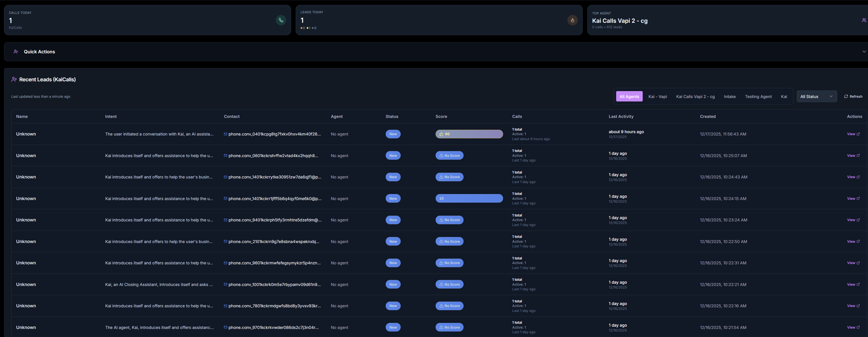This screenshot has height=337, width=868.
Task: Select the All Agents tab
Action: pyautogui.click(x=629, y=96)
